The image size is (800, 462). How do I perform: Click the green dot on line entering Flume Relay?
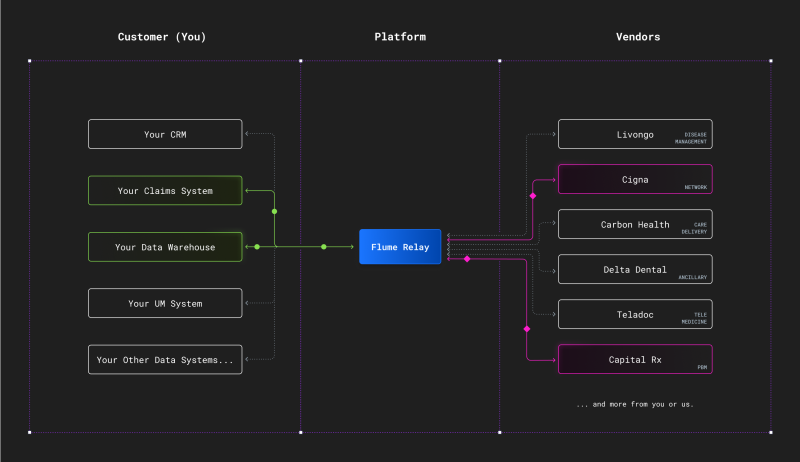pos(323,247)
